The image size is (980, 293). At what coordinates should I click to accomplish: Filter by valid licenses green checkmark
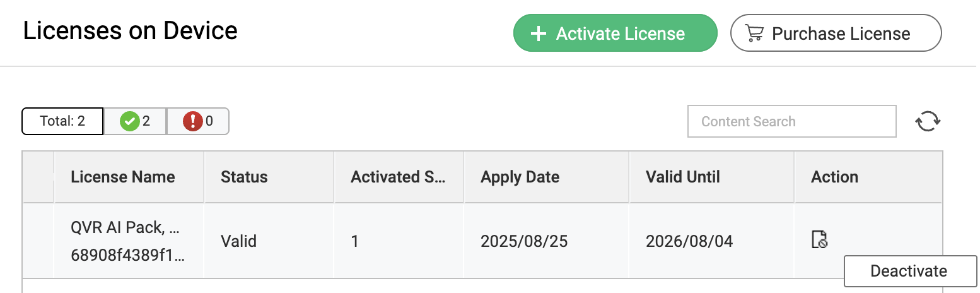click(135, 121)
